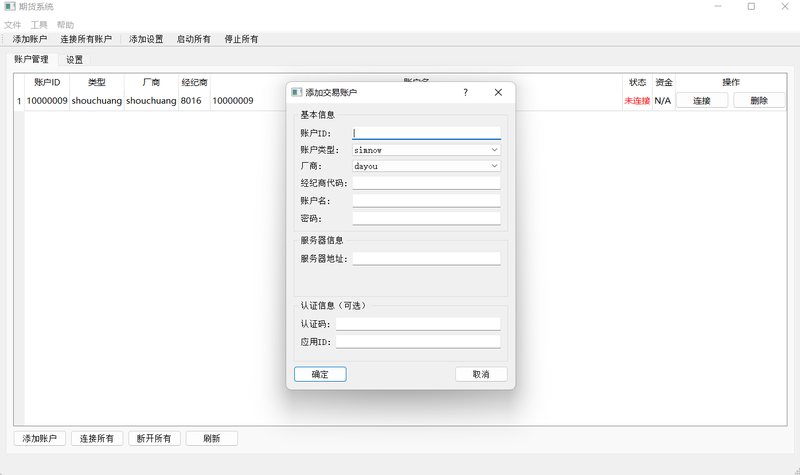Click the 刷新 button
Viewport: 800px width, 475px height.
(212, 439)
